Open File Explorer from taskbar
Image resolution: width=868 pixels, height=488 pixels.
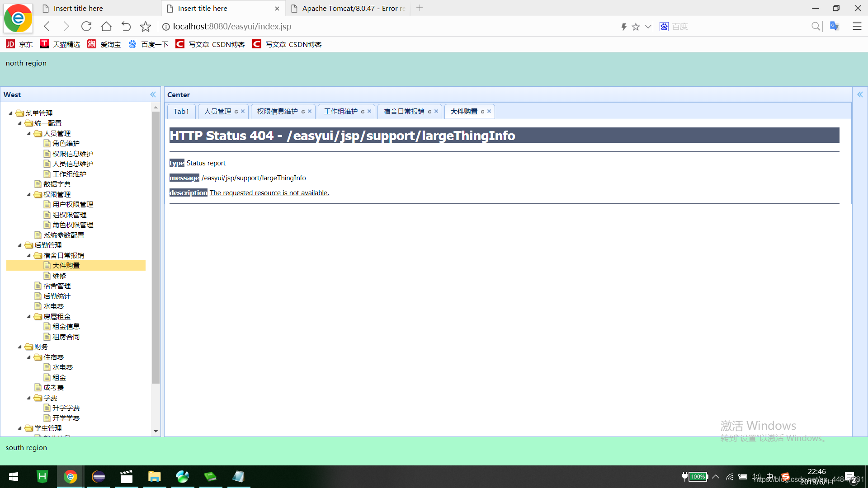pos(155,477)
